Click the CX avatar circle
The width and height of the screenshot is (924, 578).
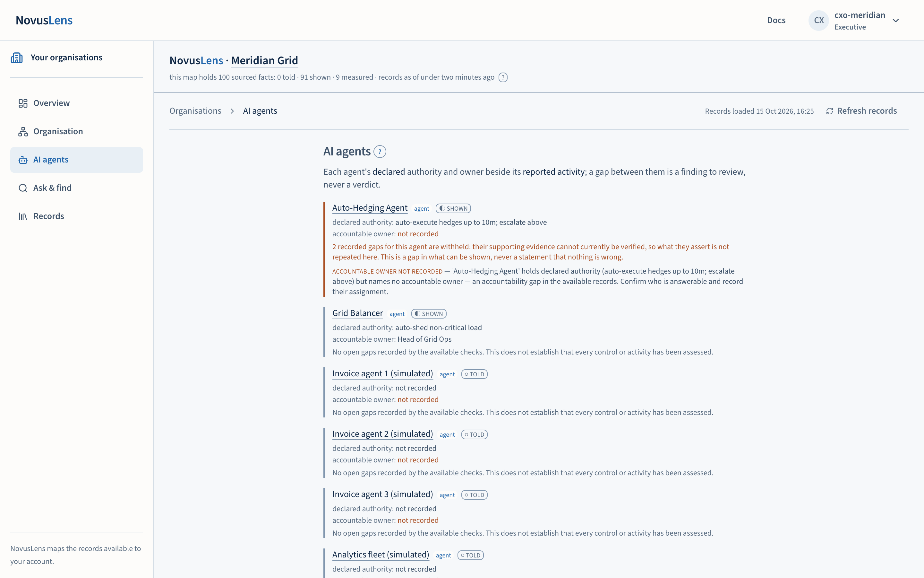point(819,20)
